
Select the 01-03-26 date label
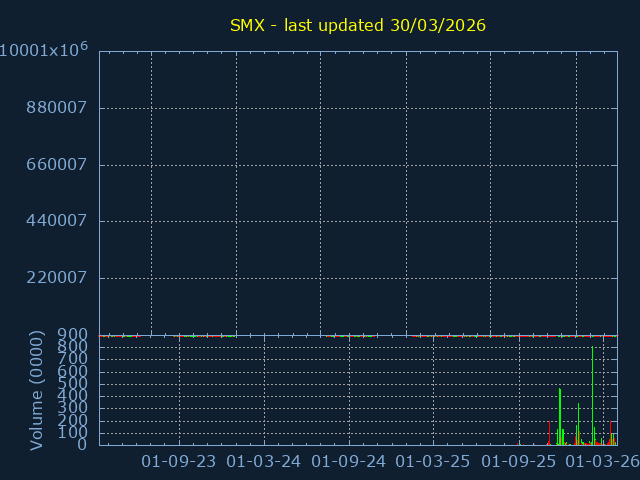click(602, 461)
